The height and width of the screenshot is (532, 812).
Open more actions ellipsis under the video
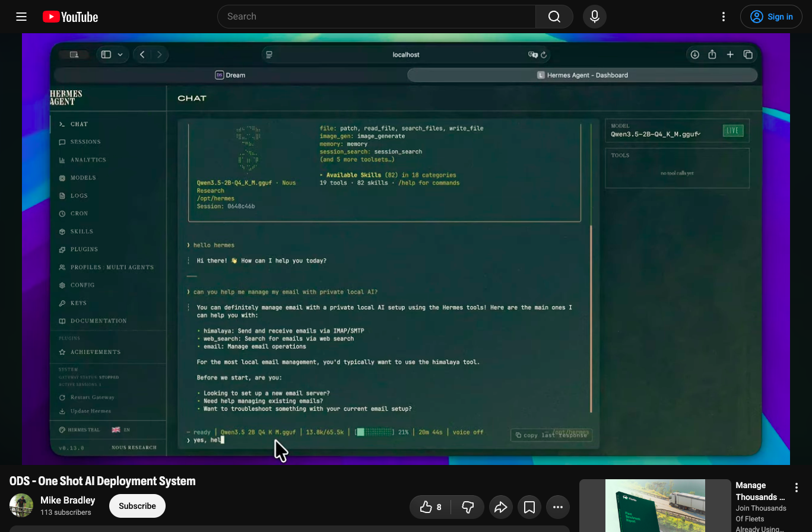[x=558, y=507]
